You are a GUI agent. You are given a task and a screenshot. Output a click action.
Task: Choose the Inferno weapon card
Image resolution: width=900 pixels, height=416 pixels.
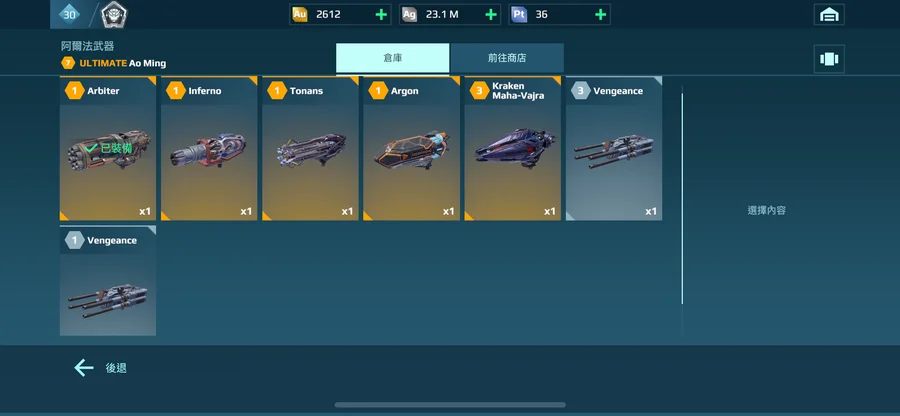[209, 149]
